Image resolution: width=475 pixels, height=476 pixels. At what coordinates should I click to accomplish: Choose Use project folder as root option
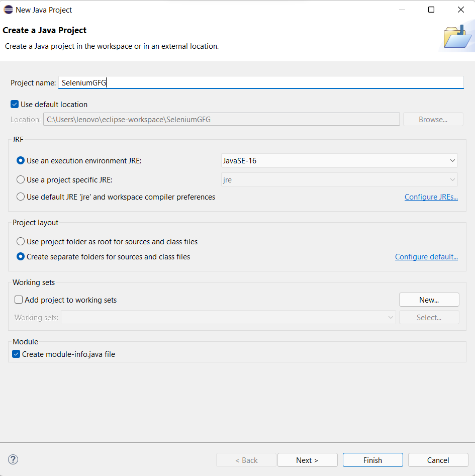click(21, 242)
